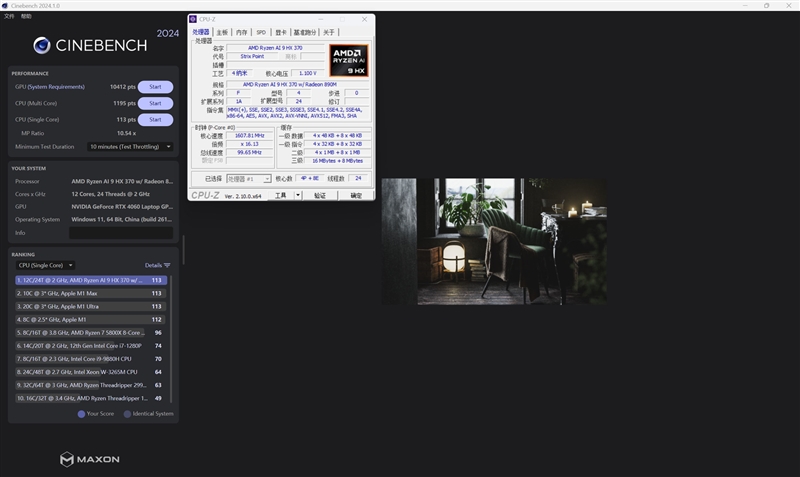Switch to the 基准跑分 tab in CPU-Z
This screenshot has width=800, height=477.
pyautogui.click(x=305, y=32)
